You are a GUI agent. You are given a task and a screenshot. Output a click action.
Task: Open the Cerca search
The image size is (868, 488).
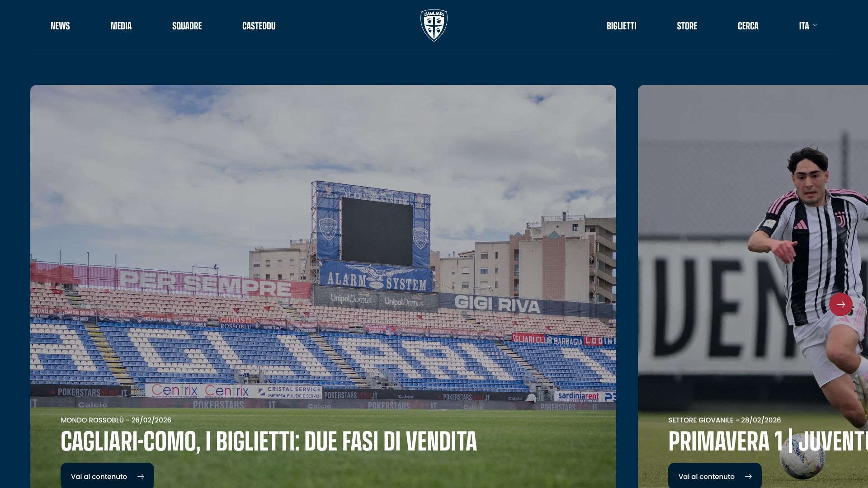748,26
